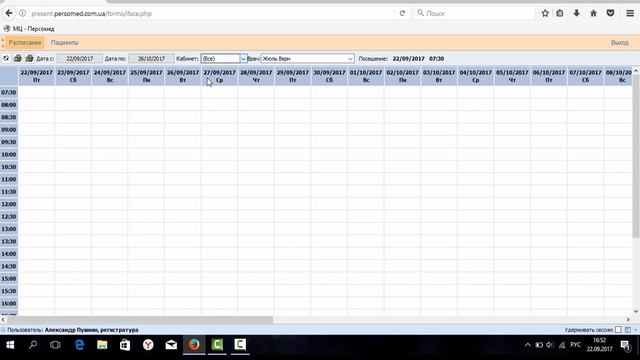Viewport: 640px width, 360px height.
Task: Reload the page with the refresh icon
Action: tap(402, 13)
